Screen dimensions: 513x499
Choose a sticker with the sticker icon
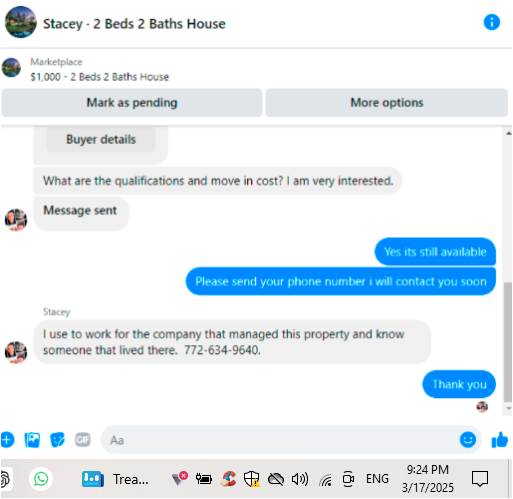[57, 440]
